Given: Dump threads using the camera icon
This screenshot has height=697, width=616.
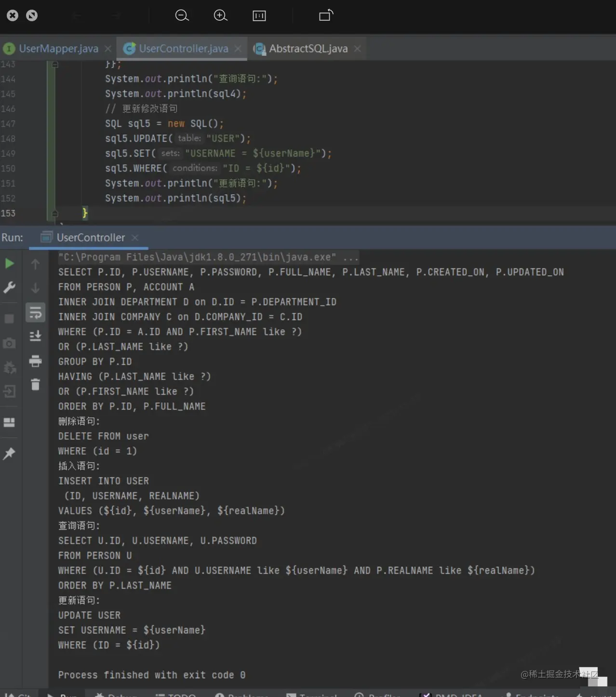Looking at the screenshot, I should tap(9, 343).
